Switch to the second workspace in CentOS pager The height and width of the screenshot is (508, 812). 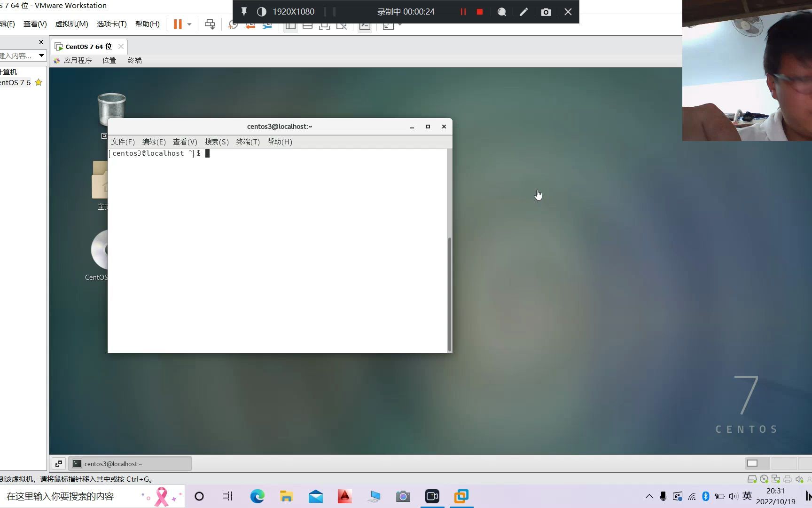click(784, 463)
